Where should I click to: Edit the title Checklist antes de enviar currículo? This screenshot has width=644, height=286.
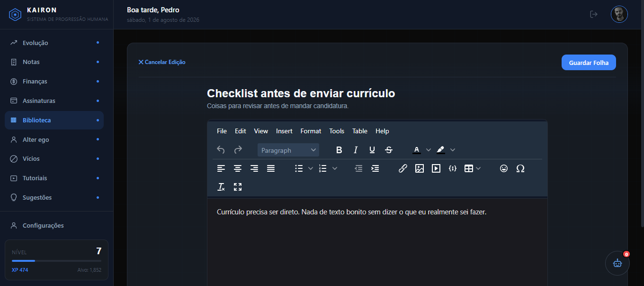tap(301, 93)
